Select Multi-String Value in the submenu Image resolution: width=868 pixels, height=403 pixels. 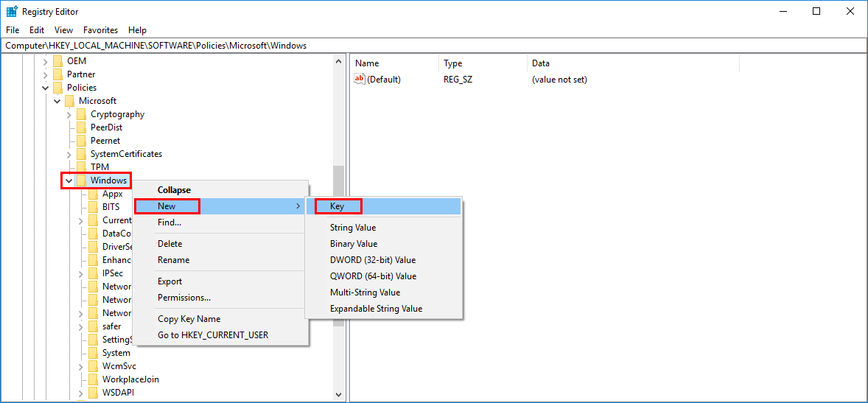coord(384,292)
